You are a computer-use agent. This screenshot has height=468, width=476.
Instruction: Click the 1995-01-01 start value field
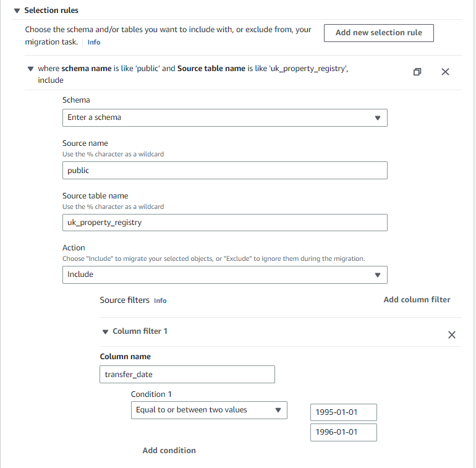coord(343,412)
